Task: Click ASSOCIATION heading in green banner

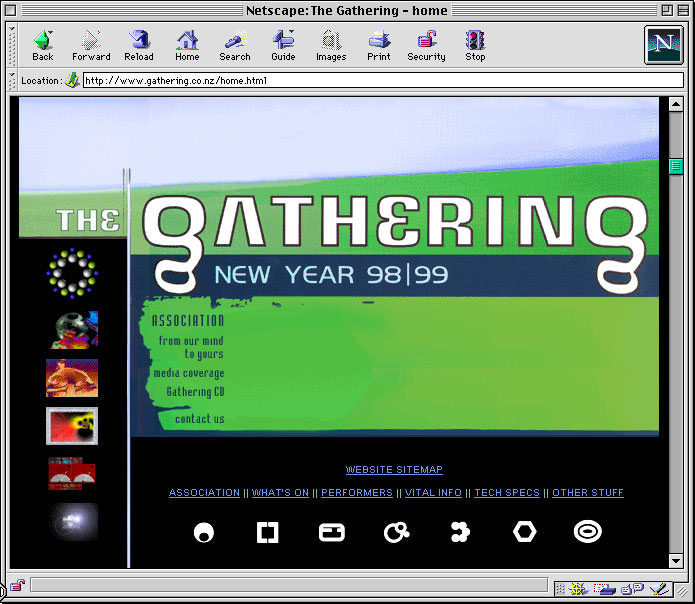Action: (188, 320)
